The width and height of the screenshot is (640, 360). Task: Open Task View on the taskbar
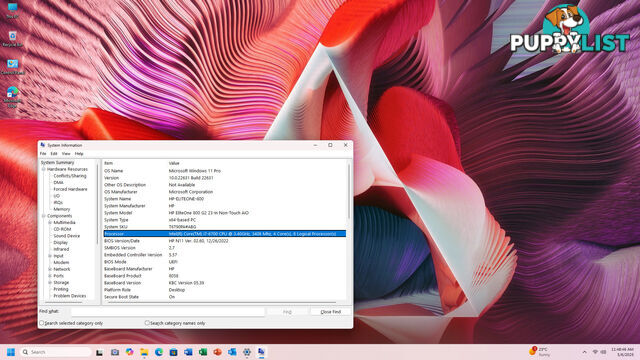(99, 352)
